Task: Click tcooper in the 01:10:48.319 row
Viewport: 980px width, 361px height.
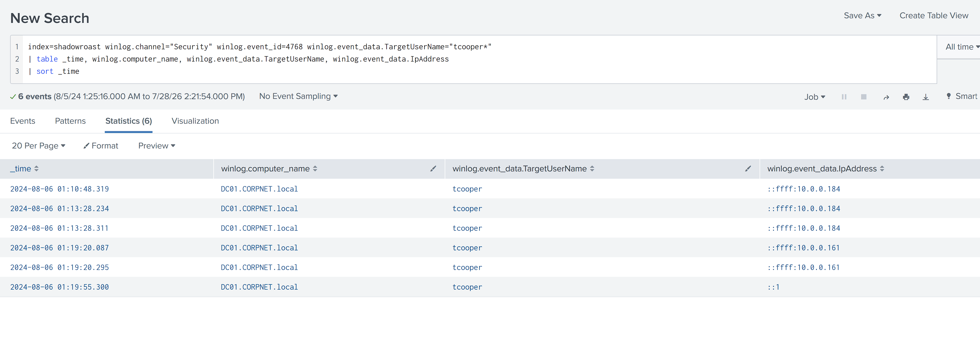Action: [467, 189]
